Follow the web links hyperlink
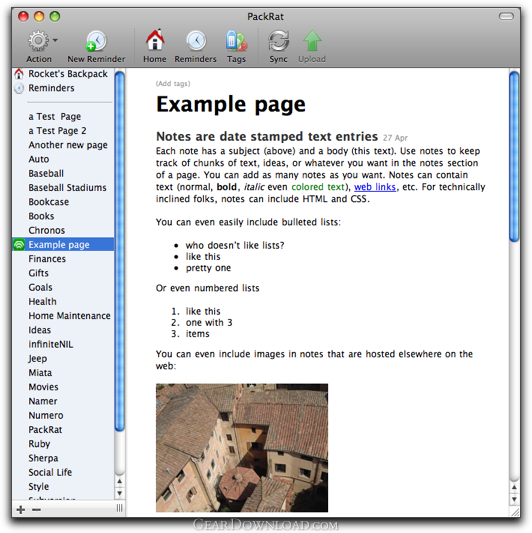Viewport: 532px width, 533px height. 375,187
